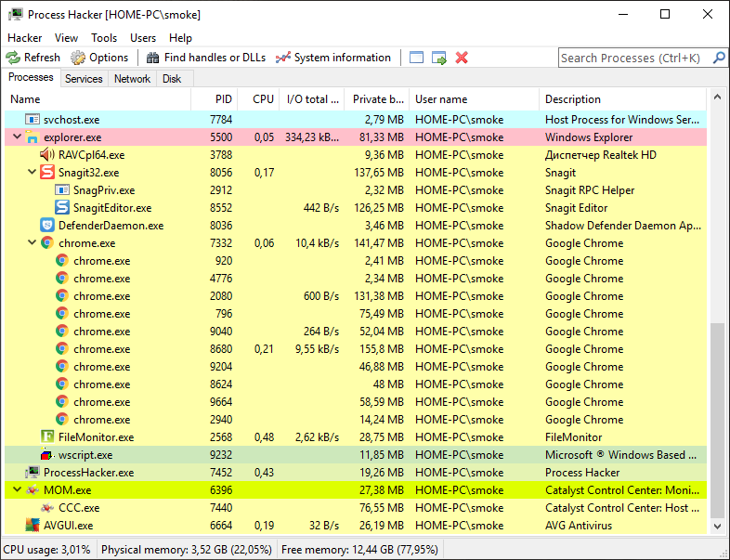Image resolution: width=730 pixels, height=560 pixels.
Task: Collapse the Snagit32.exe tree node
Action: (33, 173)
